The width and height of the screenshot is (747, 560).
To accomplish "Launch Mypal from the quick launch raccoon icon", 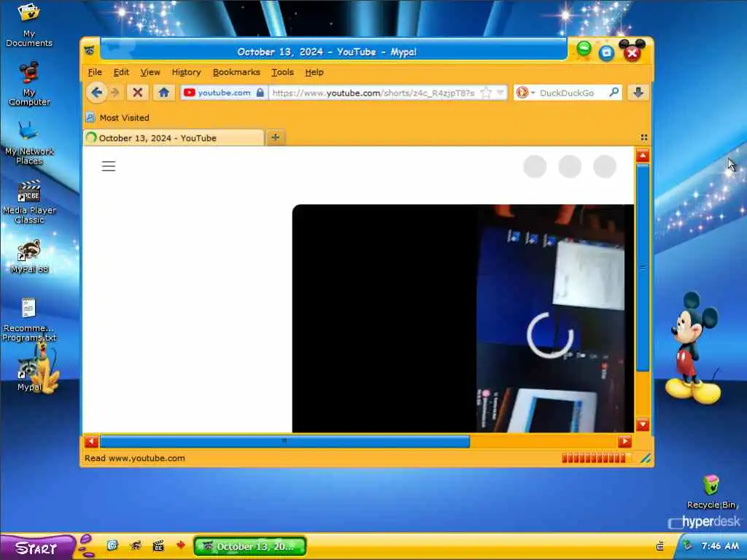I will [136, 545].
